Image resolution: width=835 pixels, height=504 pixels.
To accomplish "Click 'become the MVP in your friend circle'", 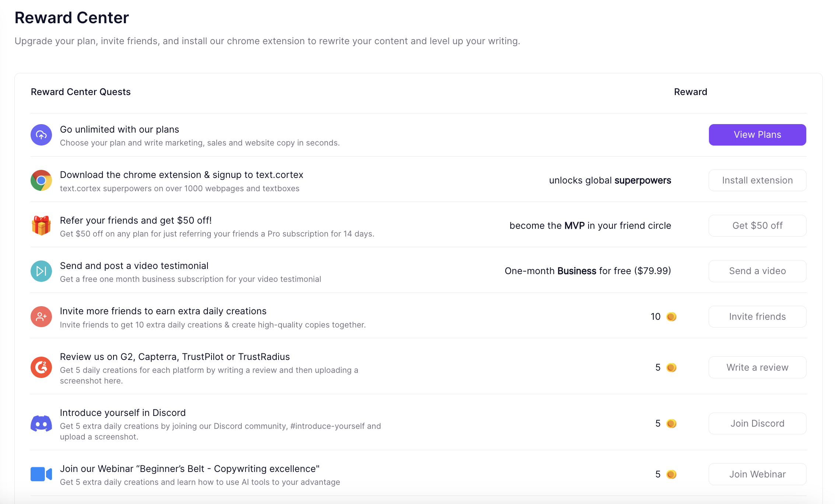I will pyautogui.click(x=590, y=225).
